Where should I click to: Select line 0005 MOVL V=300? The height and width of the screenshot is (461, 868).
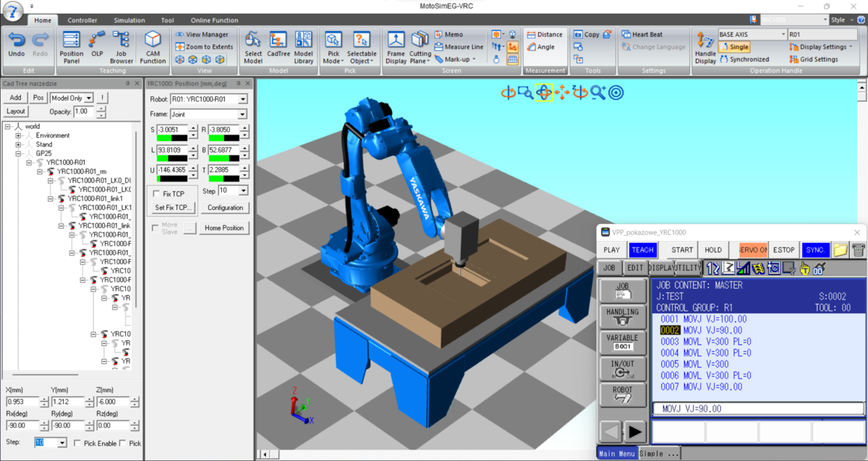694,365
